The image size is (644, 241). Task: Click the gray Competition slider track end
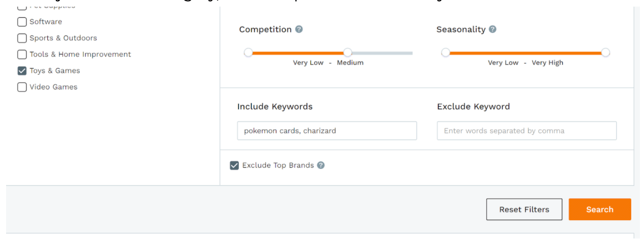(x=410, y=53)
